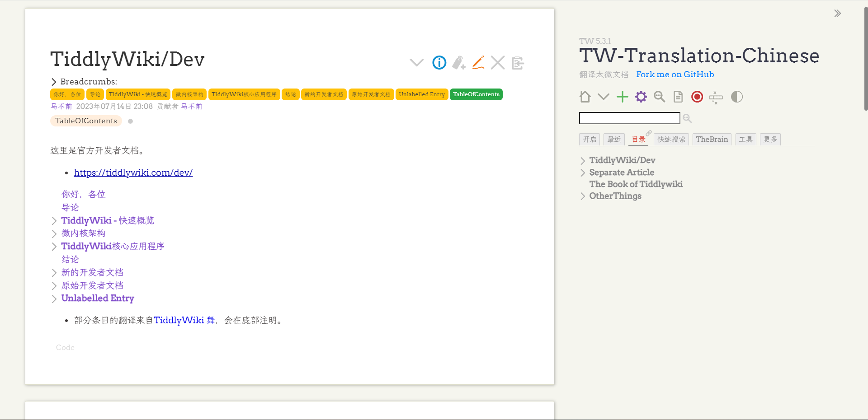This screenshot has width=868, height=420.
Task: Open the contributor 马不前 link after 贡献者
Action: point(192,107)
